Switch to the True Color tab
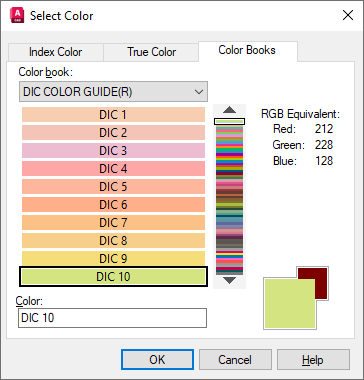The image size is (364, 380). [151, 52]
